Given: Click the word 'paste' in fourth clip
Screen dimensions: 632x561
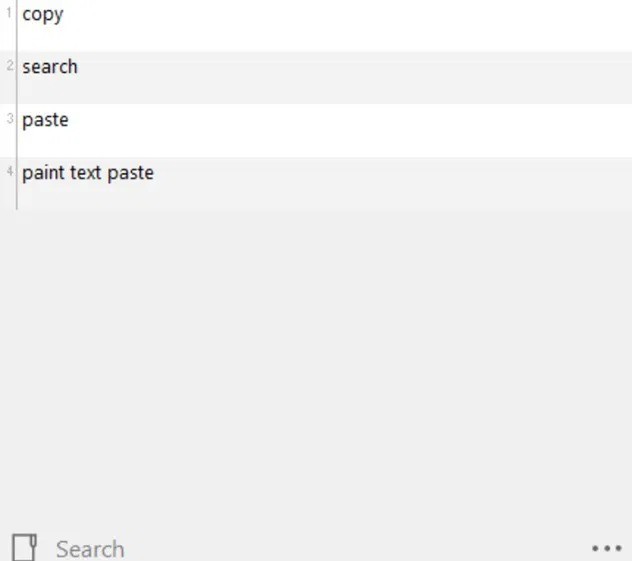Looking at the screenshot, I should point(131,173).
